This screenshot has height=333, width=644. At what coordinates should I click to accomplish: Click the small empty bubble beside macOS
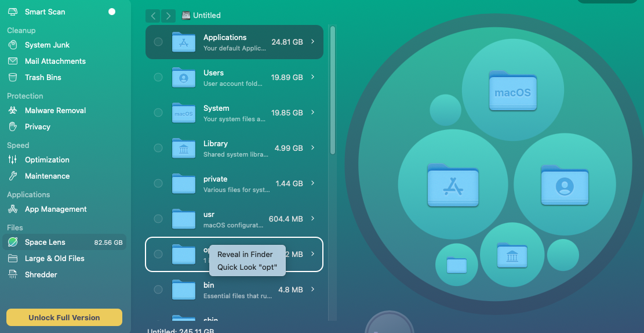(x=445, y=110)
